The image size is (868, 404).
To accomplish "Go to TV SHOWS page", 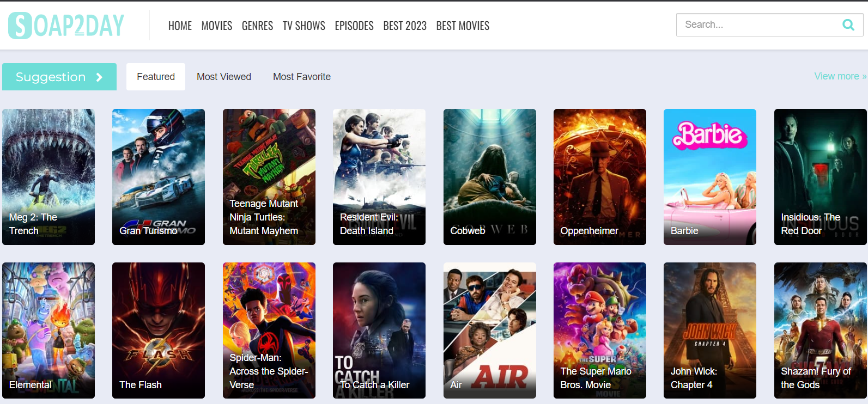I will [x=304, y=26].
